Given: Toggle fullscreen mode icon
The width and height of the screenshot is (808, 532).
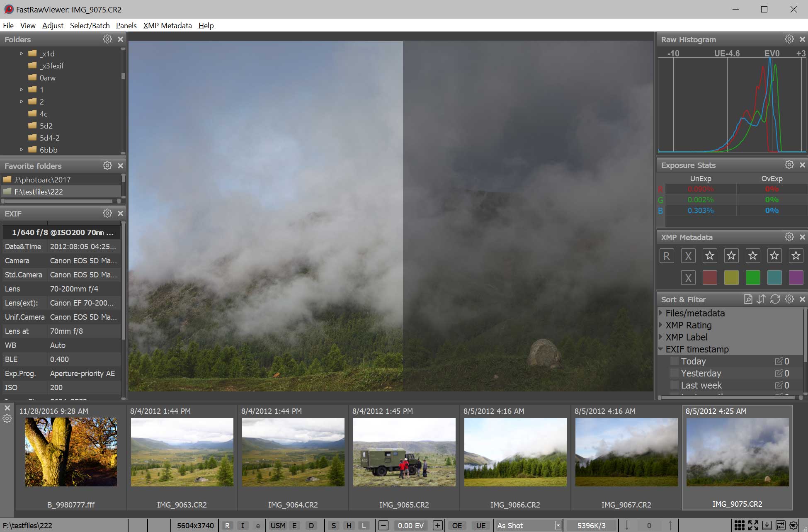Looking at the screenshot, I should tap(753, 525).
